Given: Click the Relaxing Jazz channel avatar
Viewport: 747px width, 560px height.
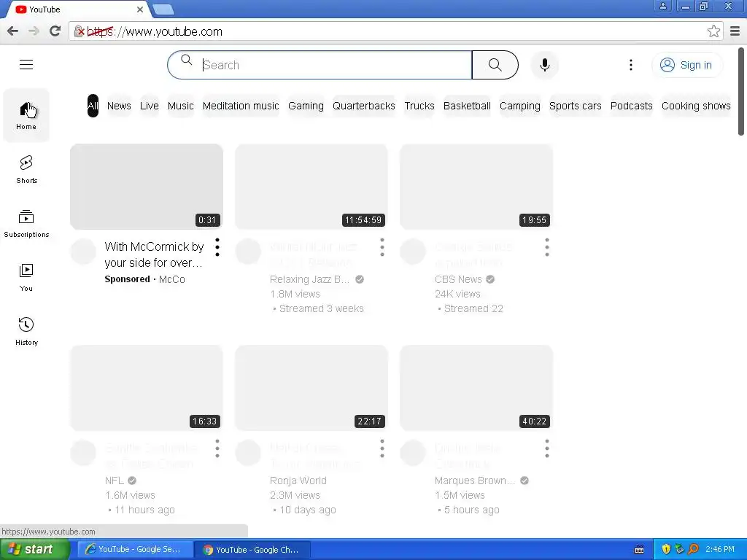Looking at the screenshot, I should pos(248,252).
